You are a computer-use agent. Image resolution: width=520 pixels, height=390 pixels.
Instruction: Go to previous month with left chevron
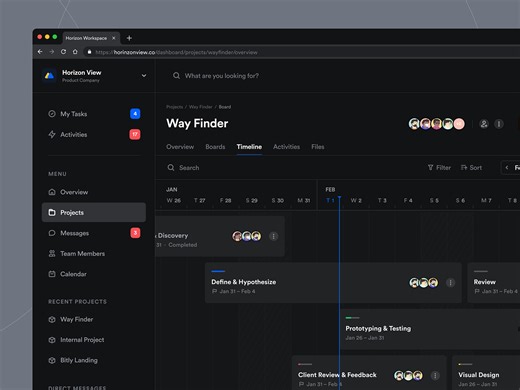[507, 167]
